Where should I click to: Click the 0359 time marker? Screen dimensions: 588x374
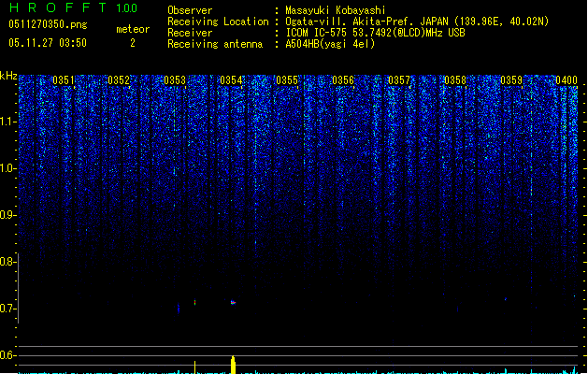511,80
